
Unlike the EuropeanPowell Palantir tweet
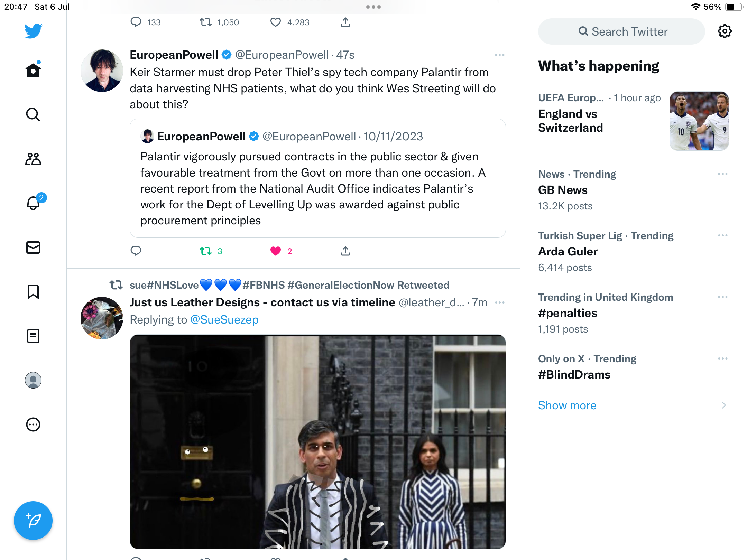[x=276, y=251]
